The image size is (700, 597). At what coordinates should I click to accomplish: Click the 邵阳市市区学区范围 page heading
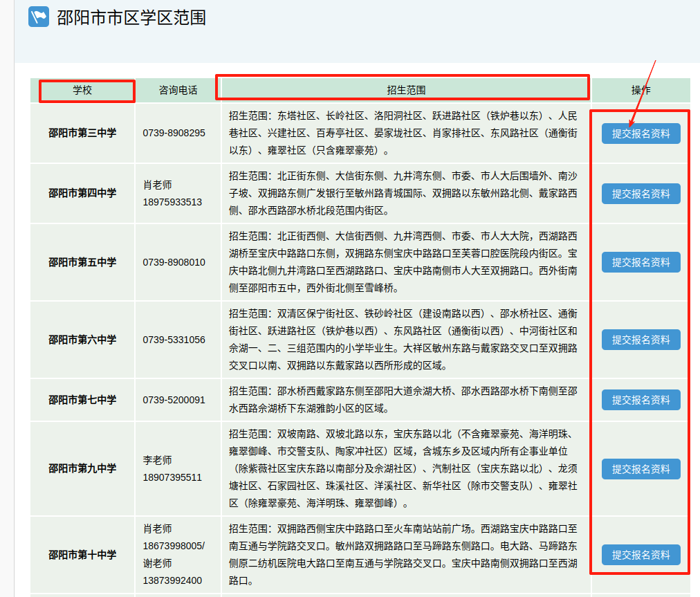click(x=131, y=18)
